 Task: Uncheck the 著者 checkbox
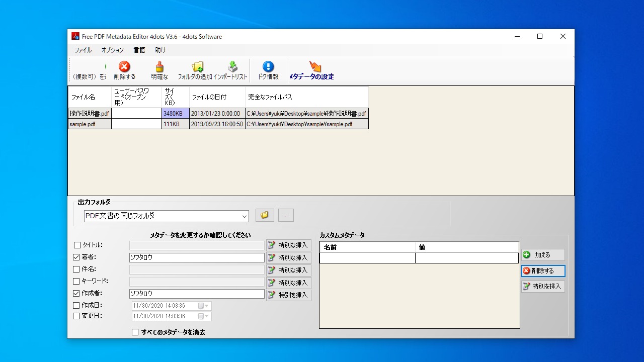tap(76, 257)
